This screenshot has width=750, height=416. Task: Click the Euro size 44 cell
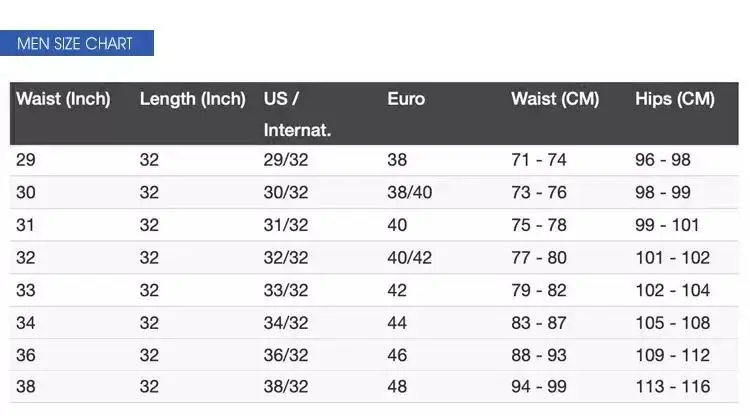pos(397,323)
